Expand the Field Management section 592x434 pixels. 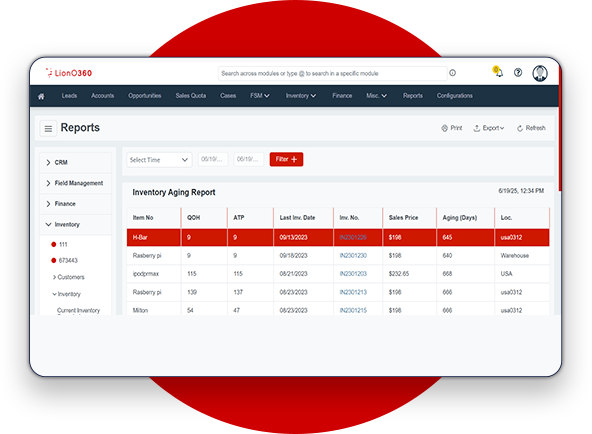click(x=76, y=183)
